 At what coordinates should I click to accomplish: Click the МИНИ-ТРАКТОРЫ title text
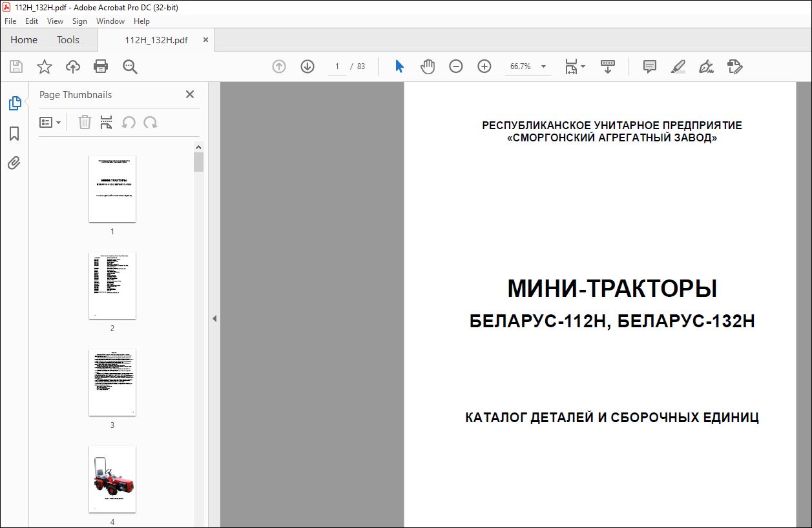point(612,289)
